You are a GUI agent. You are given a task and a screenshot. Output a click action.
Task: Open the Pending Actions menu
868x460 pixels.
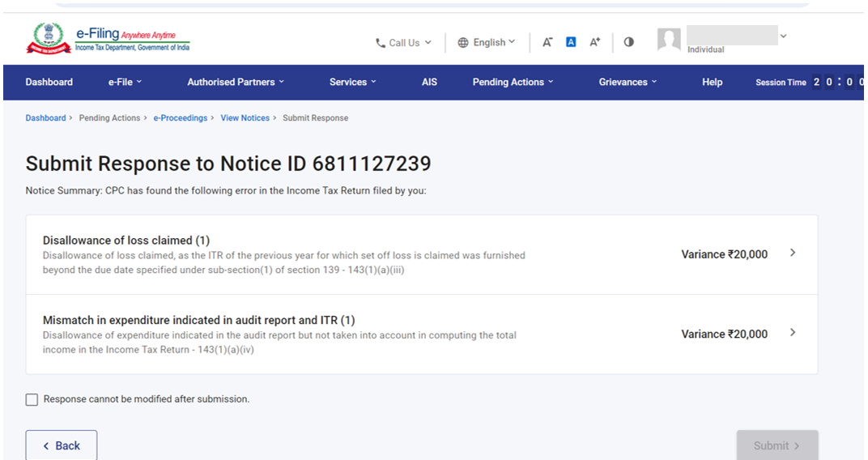tap(513, 82)
